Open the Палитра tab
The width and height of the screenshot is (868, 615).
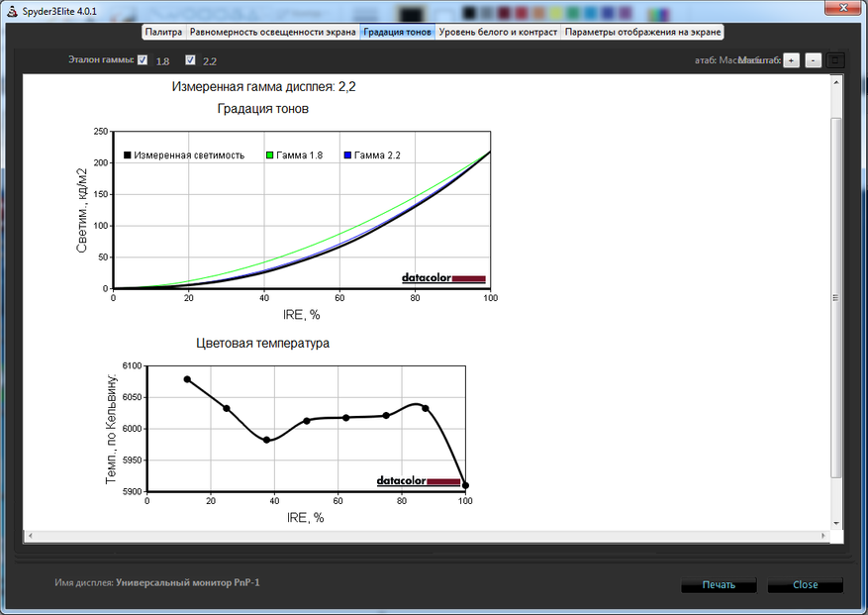click(x=163, y=32)
